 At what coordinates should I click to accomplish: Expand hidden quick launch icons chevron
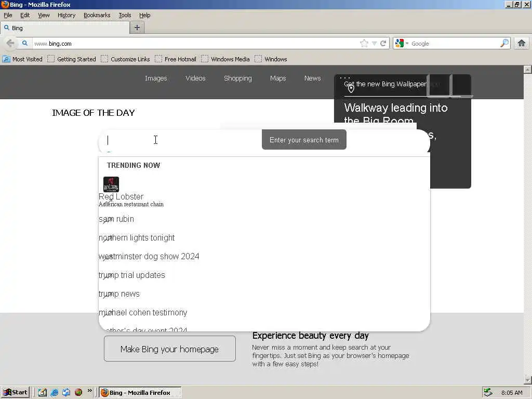pyautogui.click(x=89, y=391)
